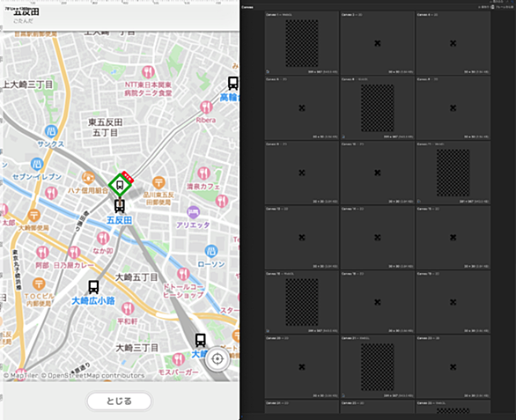Viewport: 516px width, 420px height.
Task: Click the アリエッタ hotel bed icon
Action: 193,212
